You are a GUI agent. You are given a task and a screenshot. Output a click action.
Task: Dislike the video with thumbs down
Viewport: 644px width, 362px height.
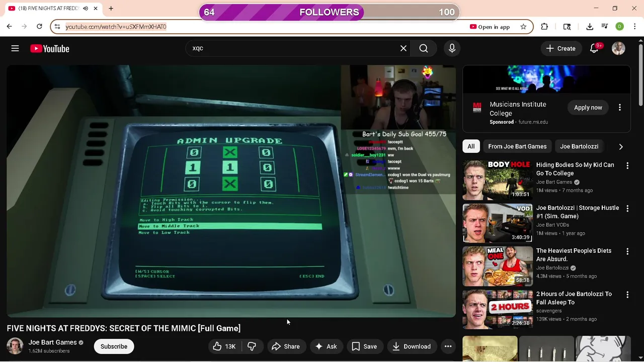click(252, 346)
